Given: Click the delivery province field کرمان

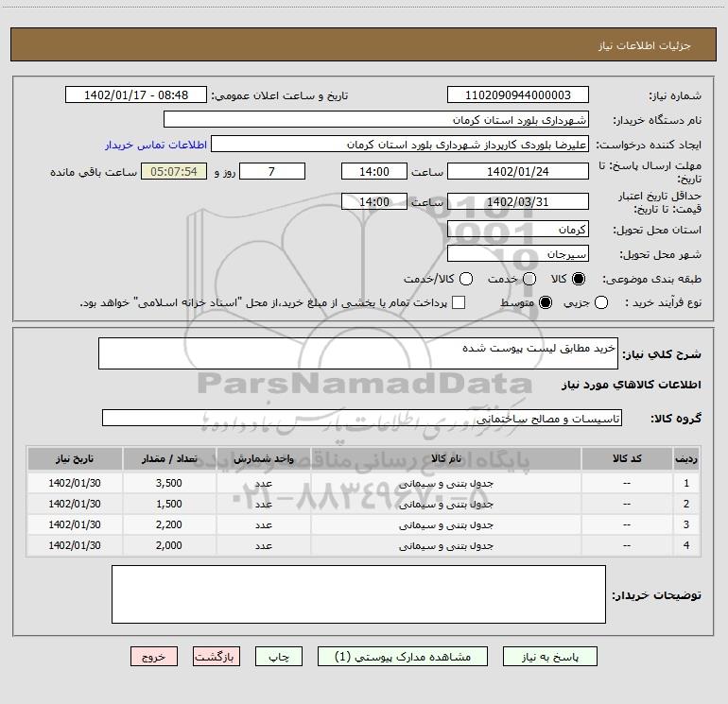Looking at the screenshot, I should pyautogui.click(x=518, y=229).
